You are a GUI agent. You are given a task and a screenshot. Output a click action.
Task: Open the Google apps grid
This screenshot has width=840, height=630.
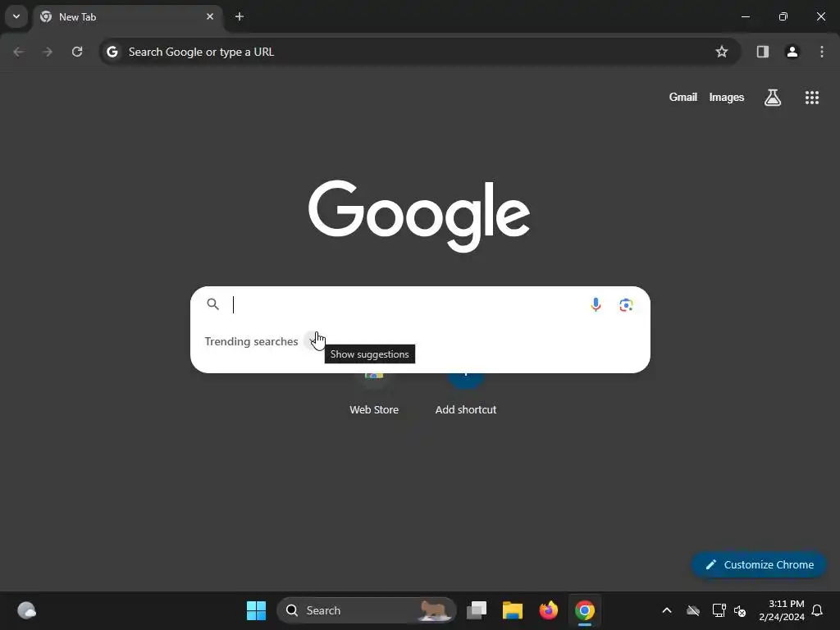click(x=811, y=98)
